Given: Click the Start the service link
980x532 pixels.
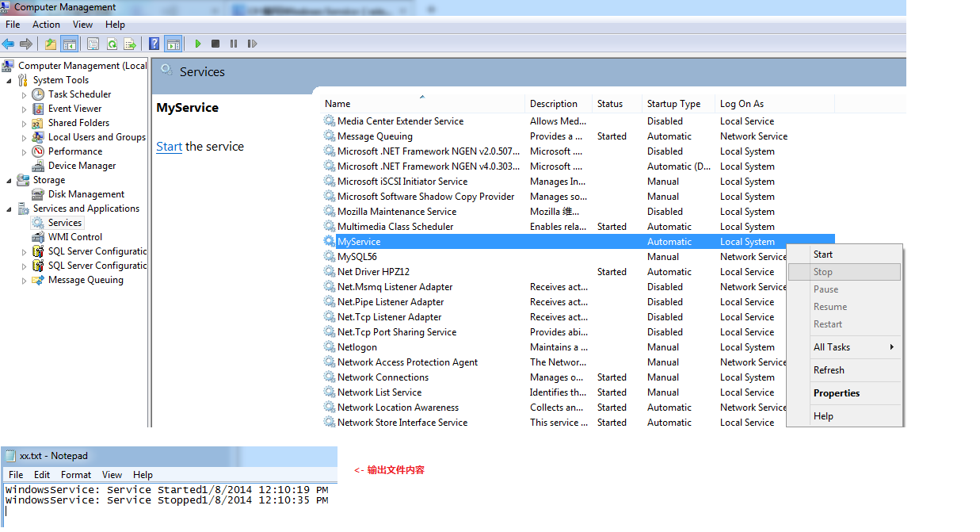Looking at the screenshot, I should (169, 147).
